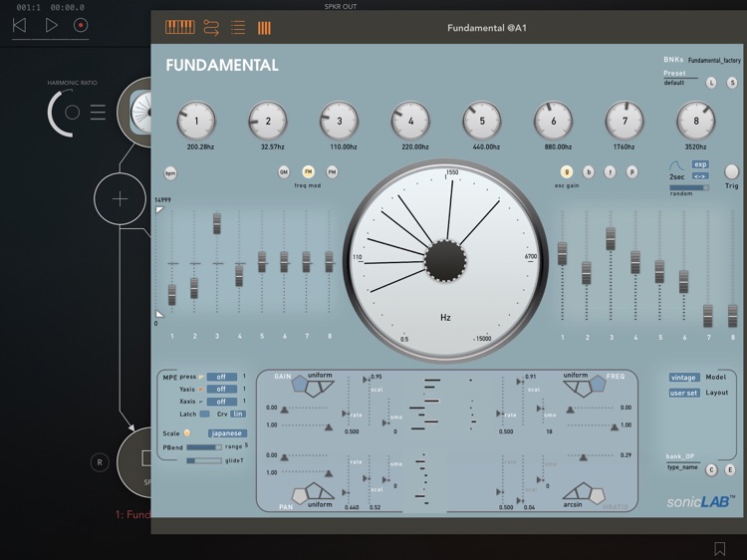This screenshot has height=560, width=747.
Task: Click the central Hz dial hub
Action: pyautogui.click(x=445, y=261)
